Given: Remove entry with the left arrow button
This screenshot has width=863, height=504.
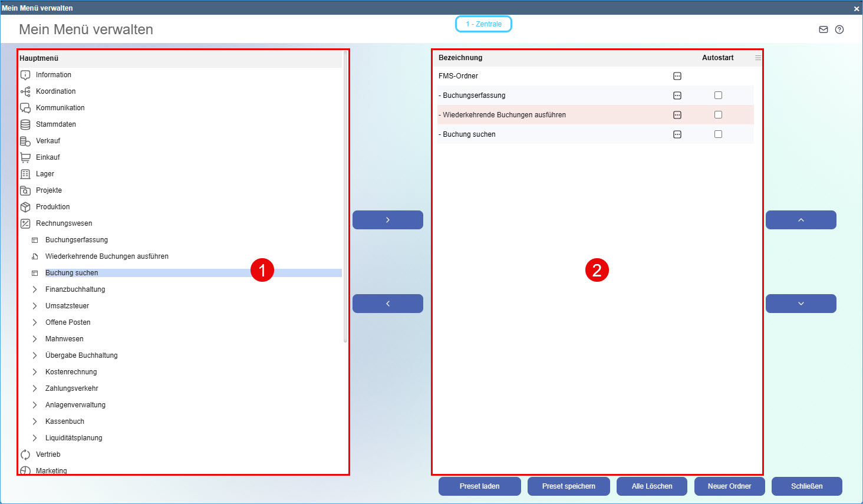Looking at the screenshot, I should pyautogui.click(x=388, y=304).
